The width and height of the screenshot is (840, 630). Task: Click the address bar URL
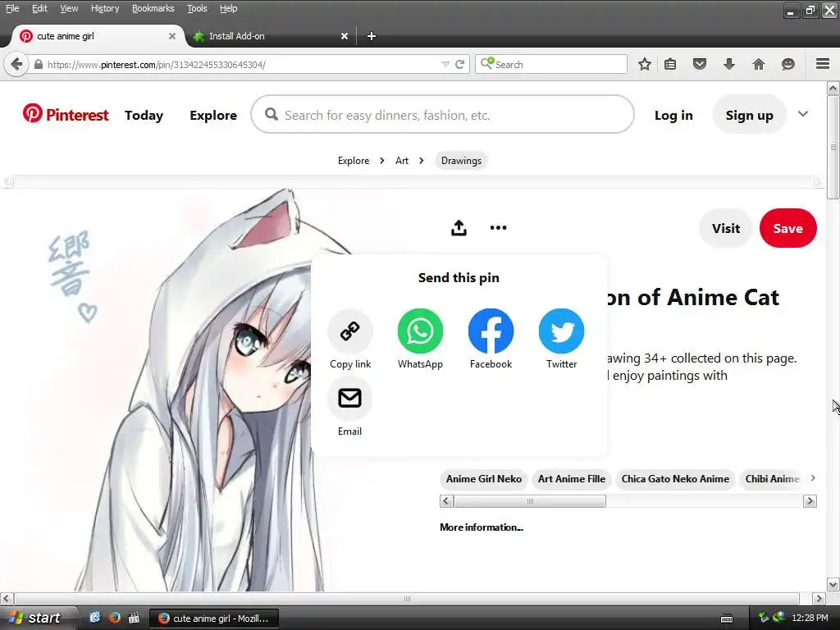(157, 65)
